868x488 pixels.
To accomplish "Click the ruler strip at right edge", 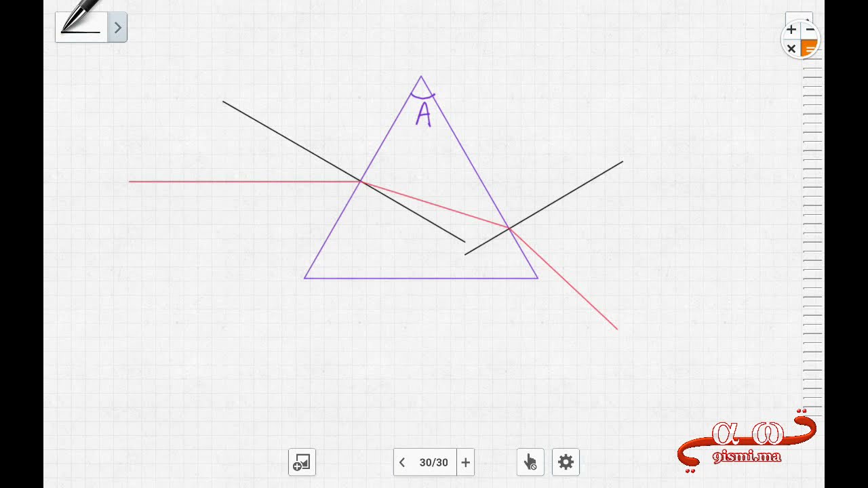I will coord(812,234).
